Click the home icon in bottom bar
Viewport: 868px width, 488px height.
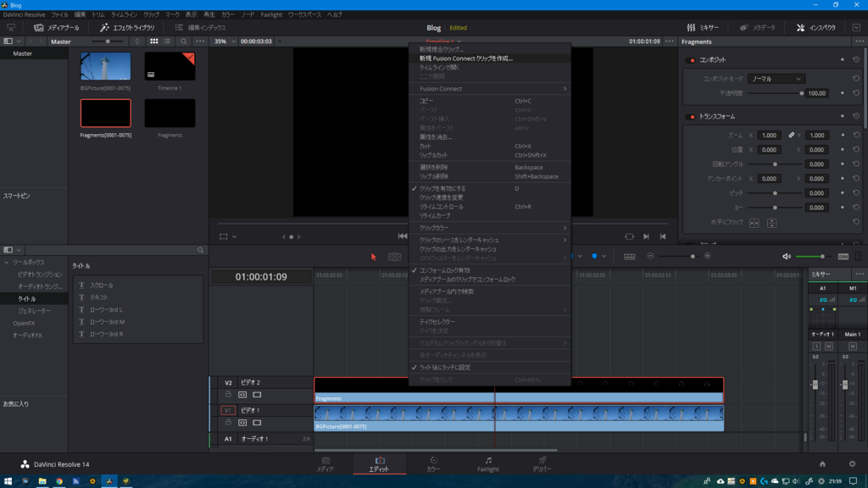click(x=822, y=464)
